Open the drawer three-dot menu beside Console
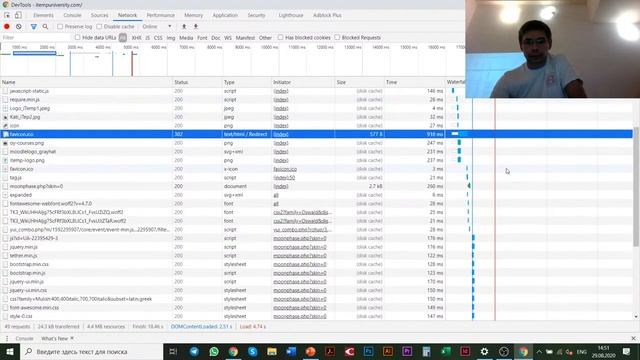Screen dimensions: 640x360 [x=7, y=338]
